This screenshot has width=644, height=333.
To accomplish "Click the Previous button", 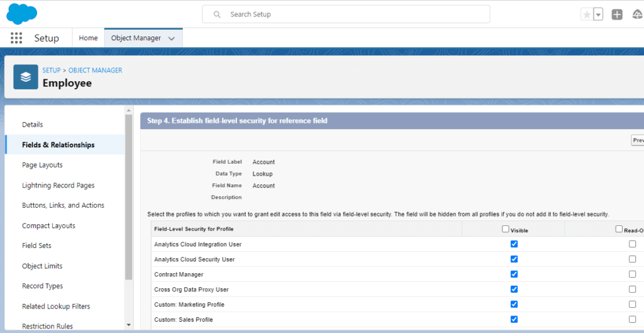I will pyautogui.click(x=638, y=140).
